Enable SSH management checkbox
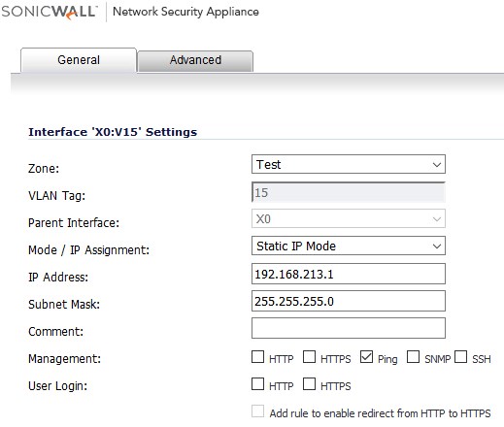 (x=460, y=357)
